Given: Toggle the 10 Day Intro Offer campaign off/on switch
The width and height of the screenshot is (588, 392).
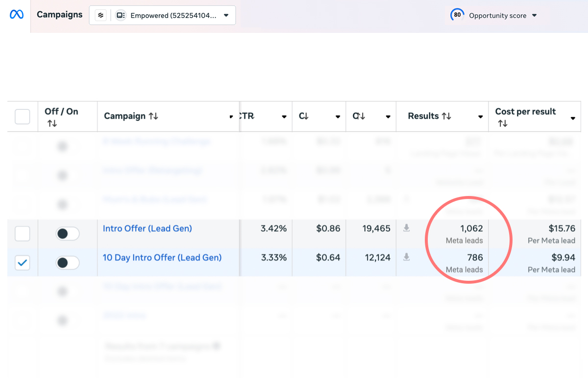Looking at the screenshot, I should [x=68, y=262].
